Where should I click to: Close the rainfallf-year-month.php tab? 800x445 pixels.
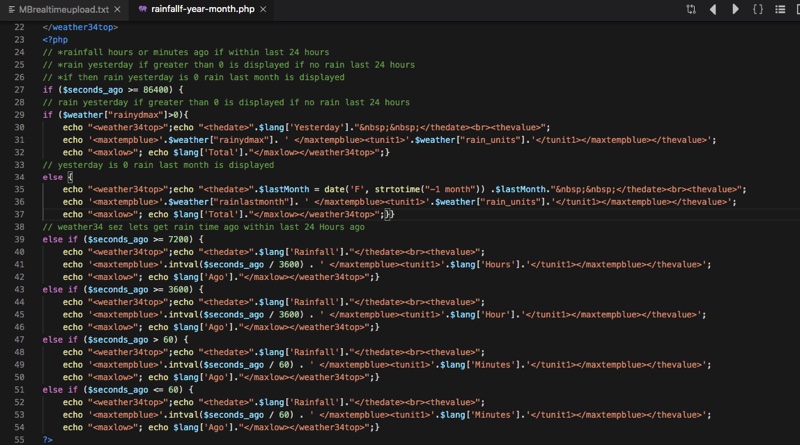coord(262,9)
